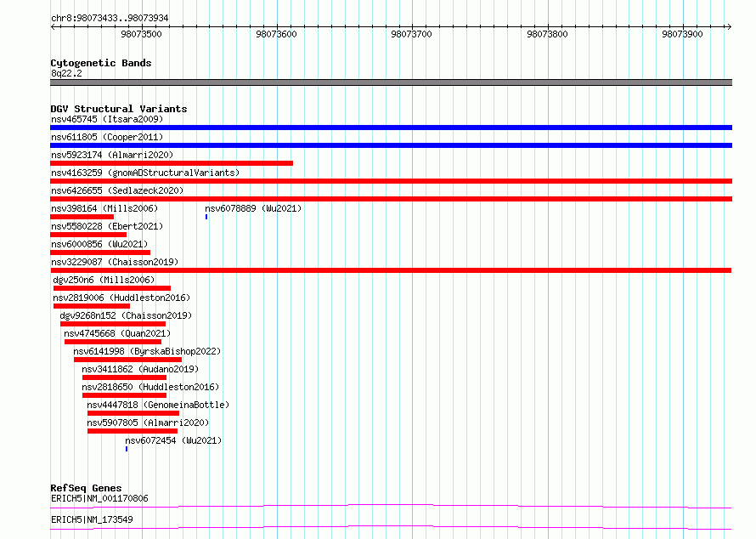Select the red nsv5907805 variant bar
The width and height of the screenshot is (756, 539).
133,431
